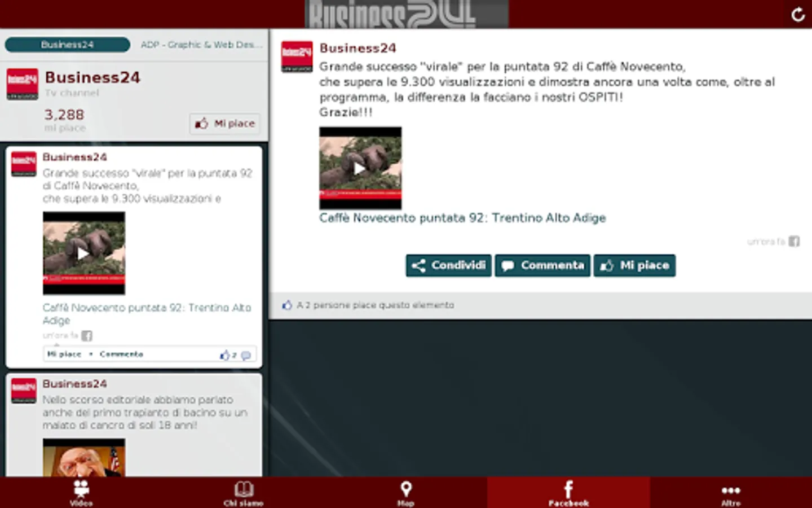Image resolution: width=812 pixels, height=508 pixels.
Task: Click the 3,288 likes count
Action: (x=64, y=115)
